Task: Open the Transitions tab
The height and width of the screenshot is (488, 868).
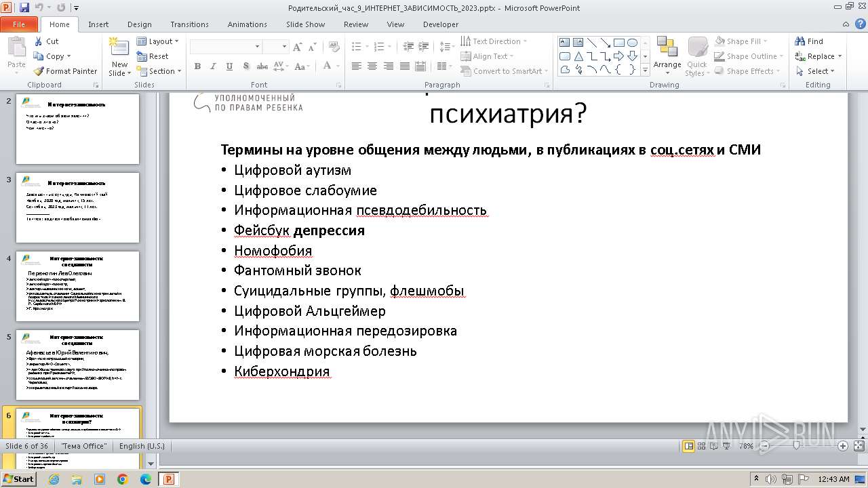Action: point(189,24)
